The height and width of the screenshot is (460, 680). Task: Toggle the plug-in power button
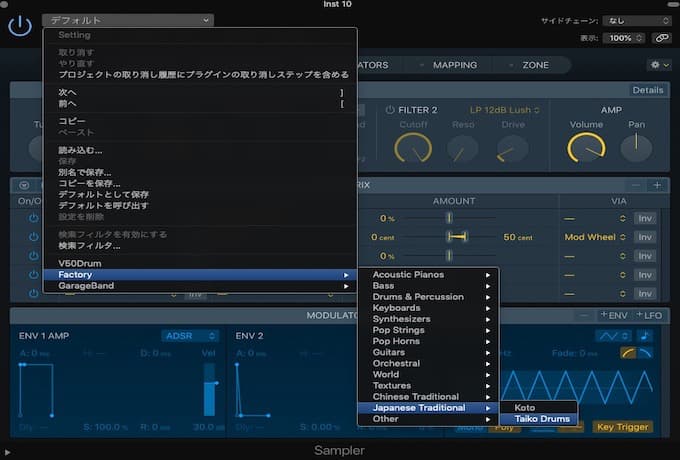(20, 26)
